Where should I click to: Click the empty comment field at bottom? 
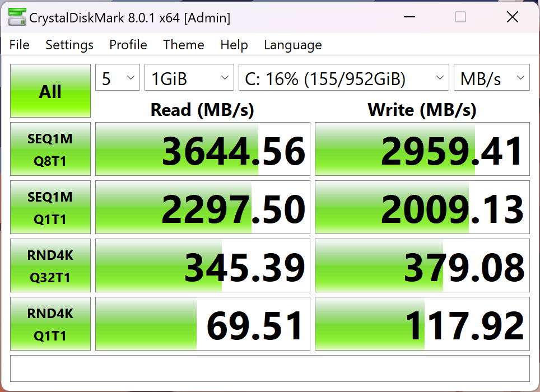point(269,368)
